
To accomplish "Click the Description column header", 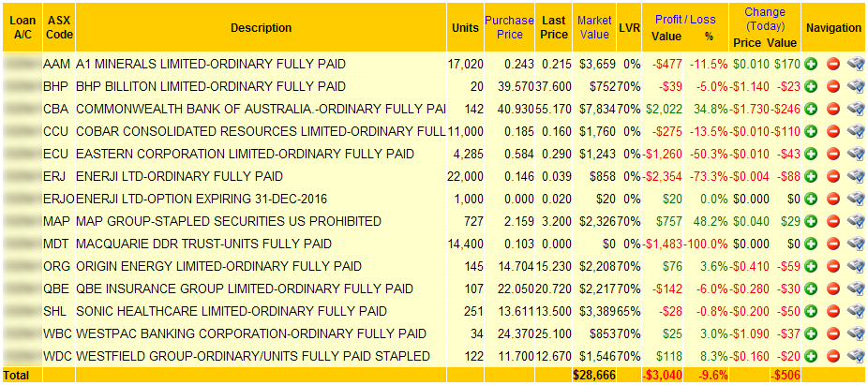I will point(261,28).
